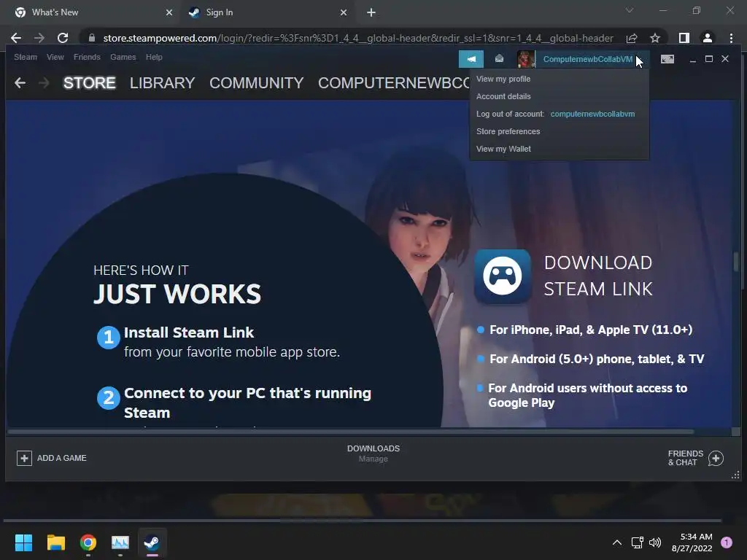Click site lock icon in address bar
Viewport: 747px width, 560px height.
click(x=92, y=38)
